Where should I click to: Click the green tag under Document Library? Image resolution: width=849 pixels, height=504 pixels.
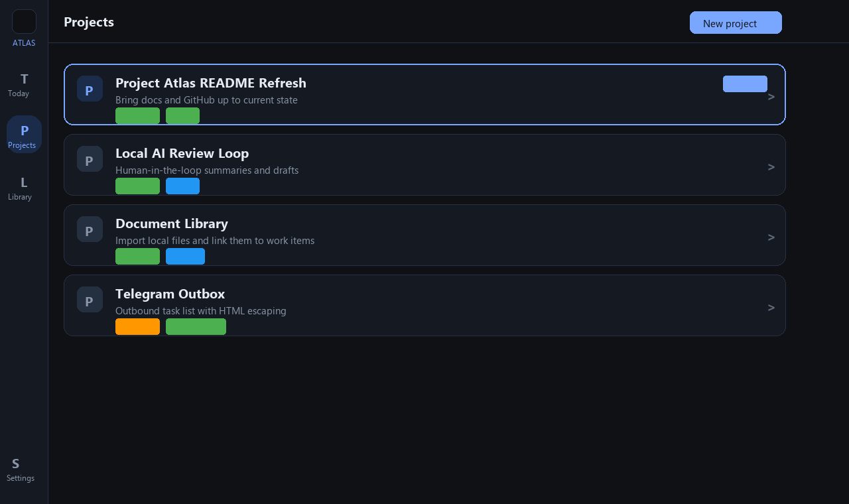point(137,257)
